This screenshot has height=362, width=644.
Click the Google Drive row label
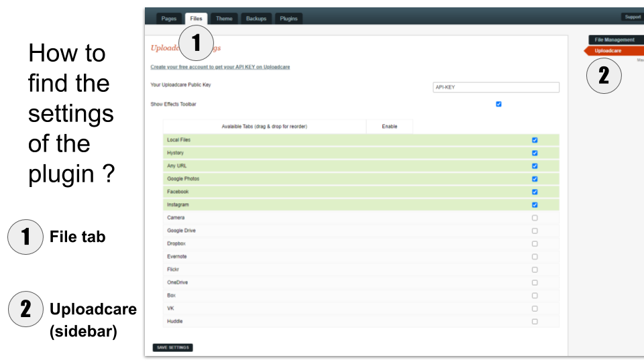(181, 231)
